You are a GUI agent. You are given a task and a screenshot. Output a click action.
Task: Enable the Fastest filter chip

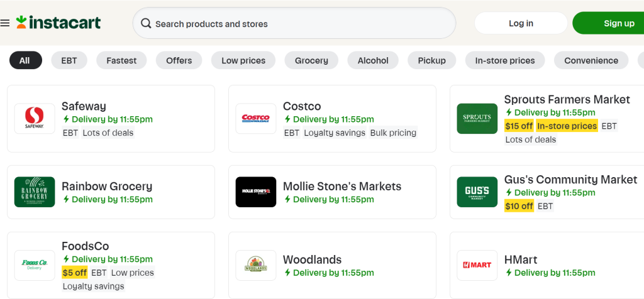pyautogui.click(x=121, y=60)
